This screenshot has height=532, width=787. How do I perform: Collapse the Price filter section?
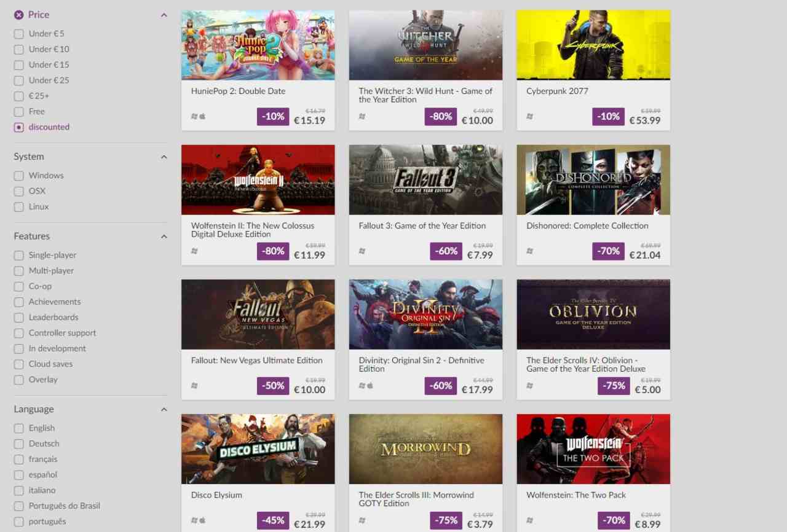click(x=164, y=15)
